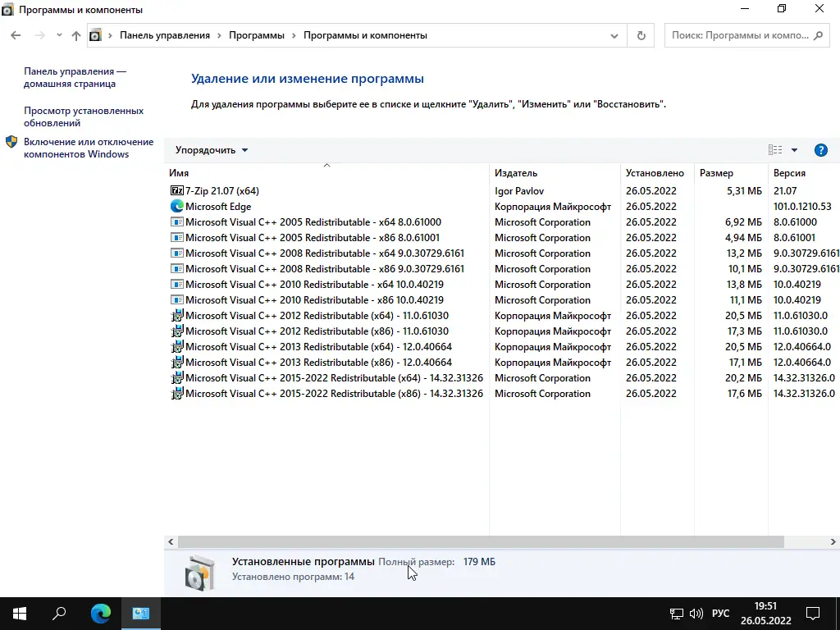
Task: Open the volume speaker tray icon
Action: [696, 614]
